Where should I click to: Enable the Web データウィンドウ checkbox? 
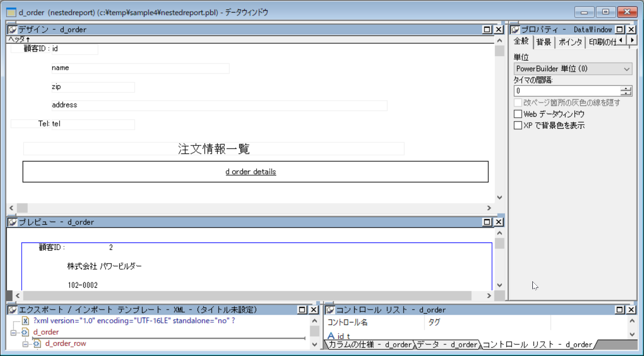click(518, 114)
